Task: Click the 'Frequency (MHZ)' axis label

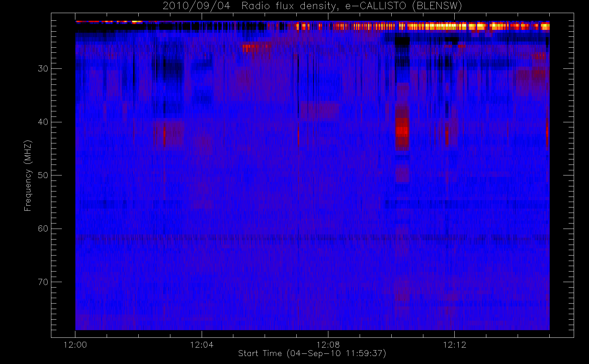Action: point(28,175)
